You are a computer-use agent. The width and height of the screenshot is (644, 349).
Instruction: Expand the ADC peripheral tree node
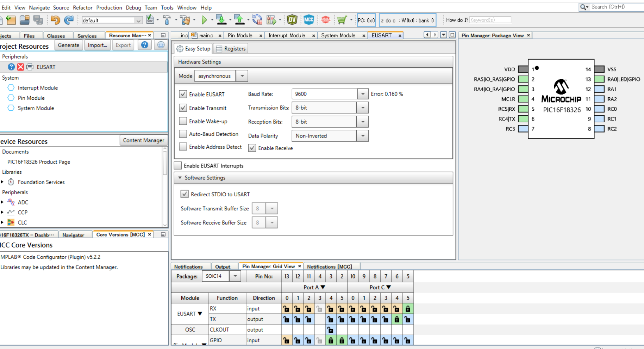2,202
